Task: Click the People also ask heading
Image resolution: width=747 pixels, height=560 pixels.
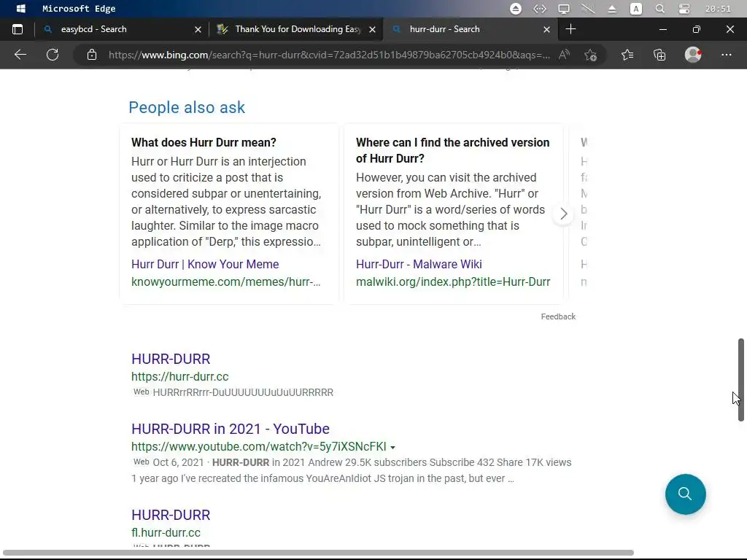Action: pyautogui.click(x=187, y=108)
